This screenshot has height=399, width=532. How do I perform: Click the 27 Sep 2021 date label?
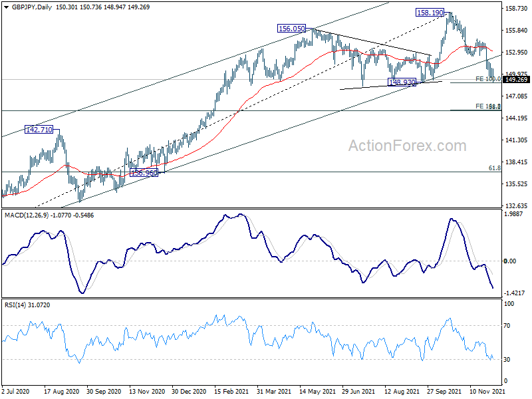click(x=444, y=392)
